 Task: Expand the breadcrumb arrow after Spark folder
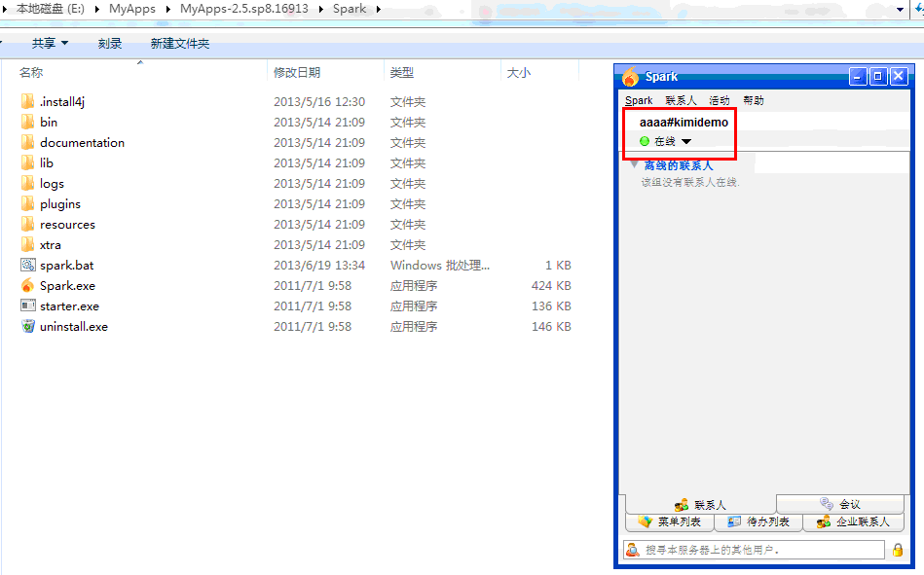(379, 10)
